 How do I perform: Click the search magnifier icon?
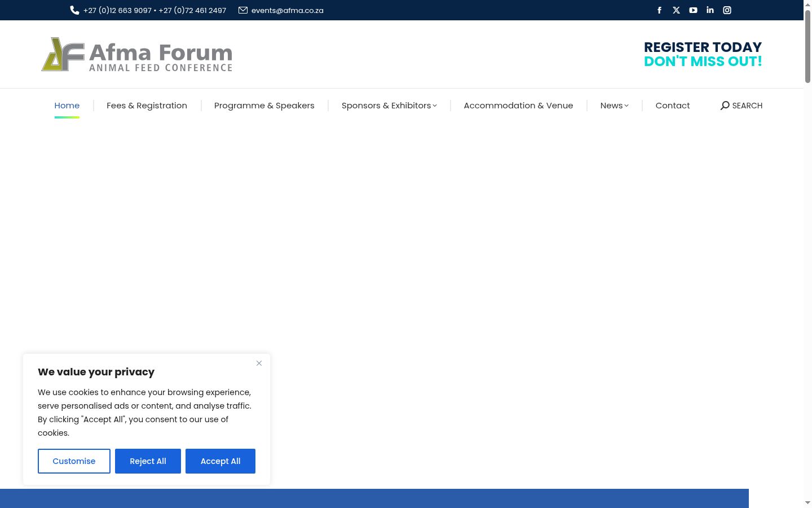[x=725, y=106]
